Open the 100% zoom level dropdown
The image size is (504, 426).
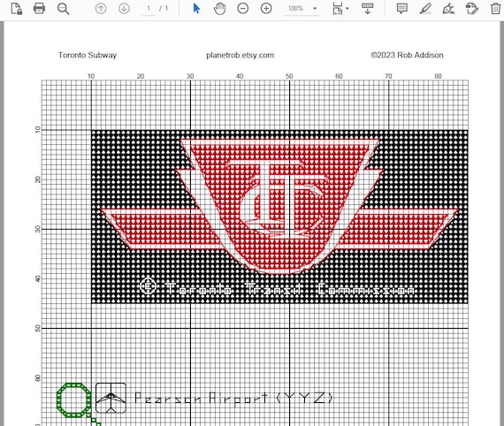[x=302, y=8]
